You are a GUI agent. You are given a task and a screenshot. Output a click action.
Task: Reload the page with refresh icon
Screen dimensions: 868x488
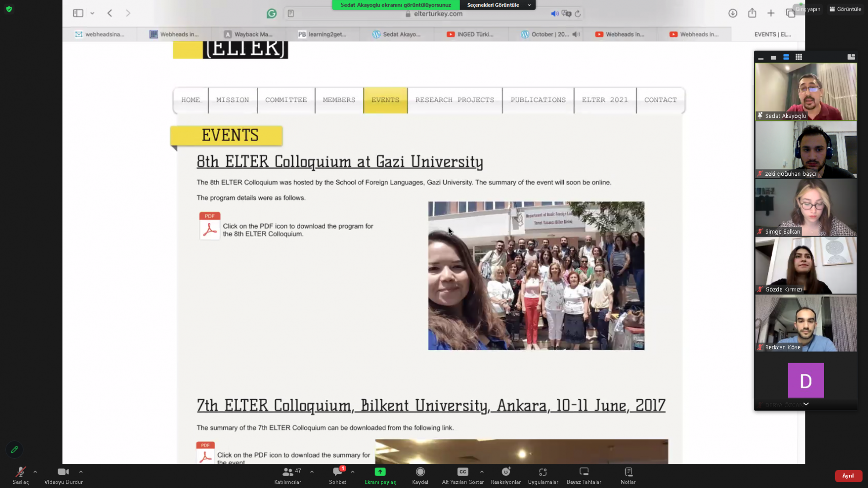coord(578,14)
